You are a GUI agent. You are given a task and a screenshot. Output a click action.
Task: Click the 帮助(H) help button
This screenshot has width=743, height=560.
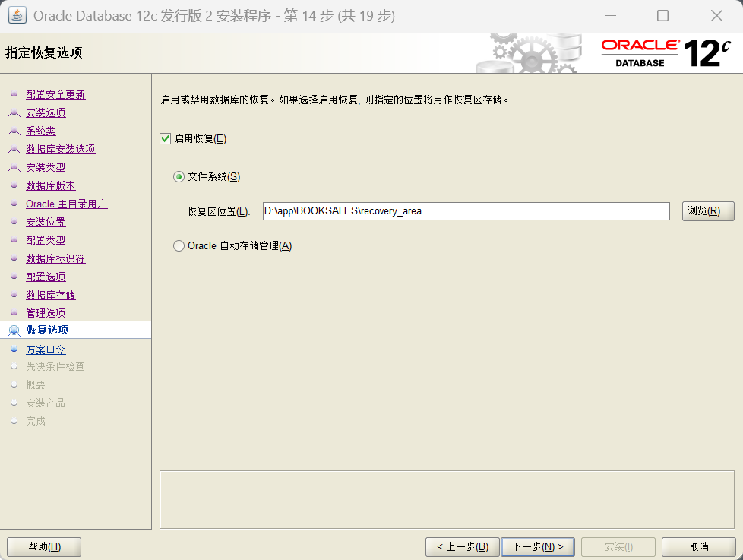point(44,547)
